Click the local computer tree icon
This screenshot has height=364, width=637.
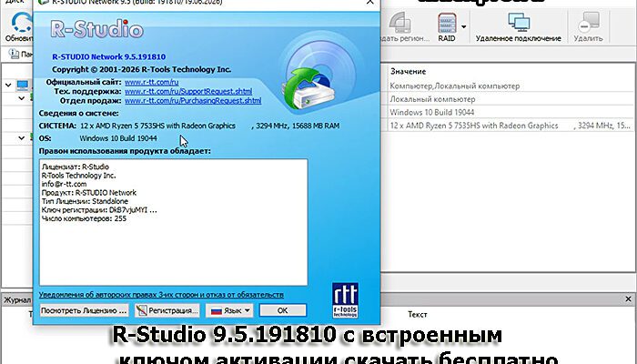23,85
